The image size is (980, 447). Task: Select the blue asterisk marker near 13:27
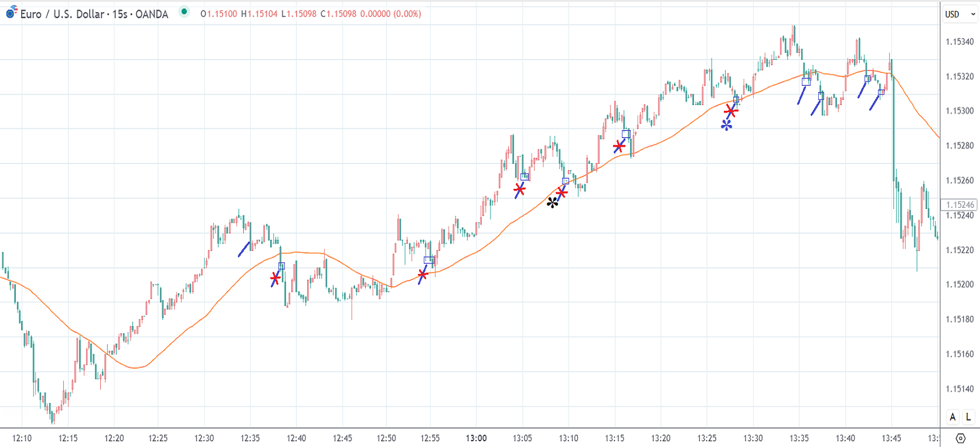(726, 125)
